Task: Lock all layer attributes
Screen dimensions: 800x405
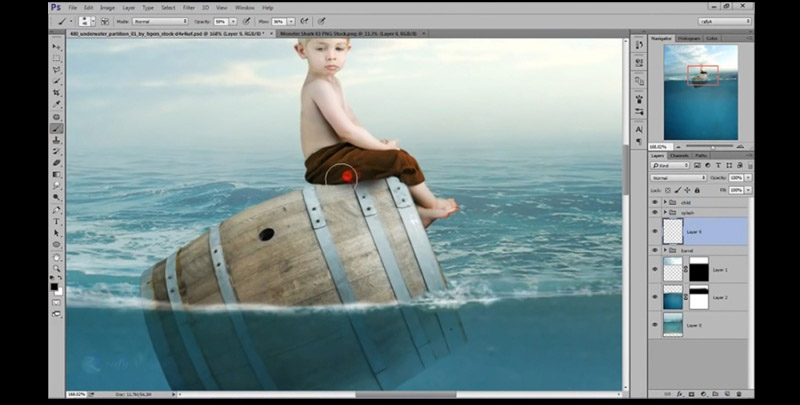Action: coord(697,190)
